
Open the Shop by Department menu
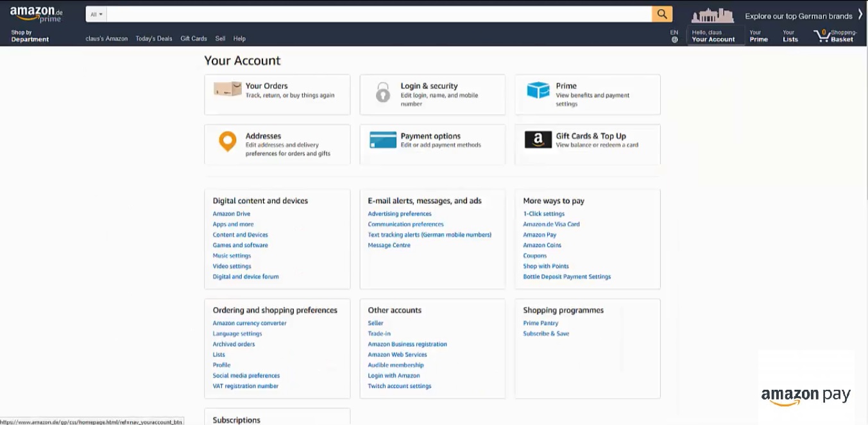[x=30, y=36]
